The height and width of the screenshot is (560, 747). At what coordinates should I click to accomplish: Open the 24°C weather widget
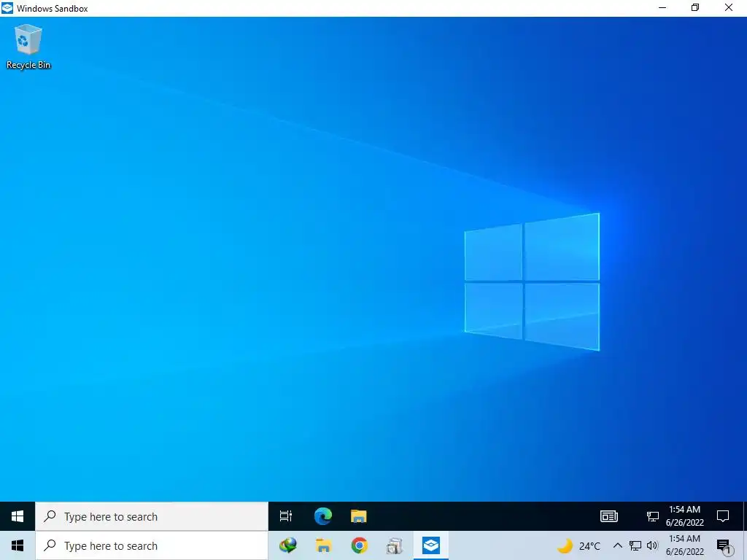click(578, 545)
